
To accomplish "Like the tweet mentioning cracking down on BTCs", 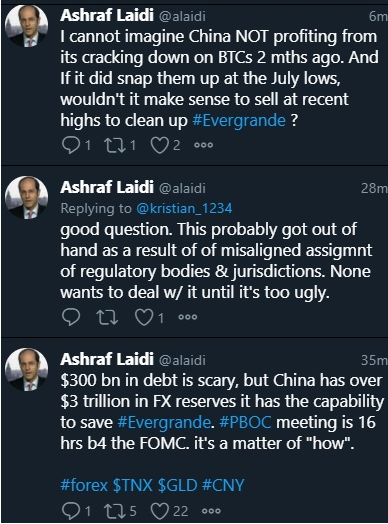I will (159, 145).
